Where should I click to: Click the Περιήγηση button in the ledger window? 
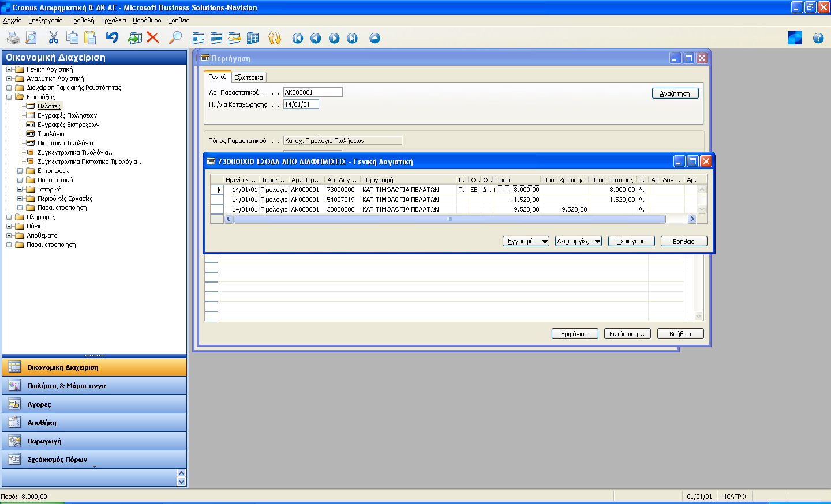(631, 241)
